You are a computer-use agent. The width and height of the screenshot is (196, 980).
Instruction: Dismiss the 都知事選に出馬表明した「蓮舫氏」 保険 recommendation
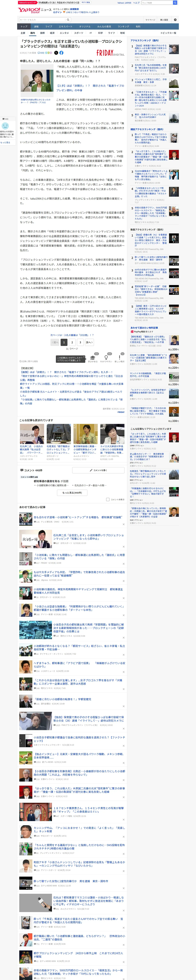123,564
